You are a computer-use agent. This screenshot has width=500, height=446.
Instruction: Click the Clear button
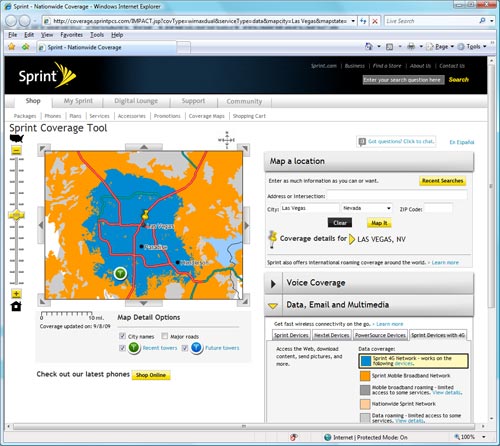click(340, 223)
